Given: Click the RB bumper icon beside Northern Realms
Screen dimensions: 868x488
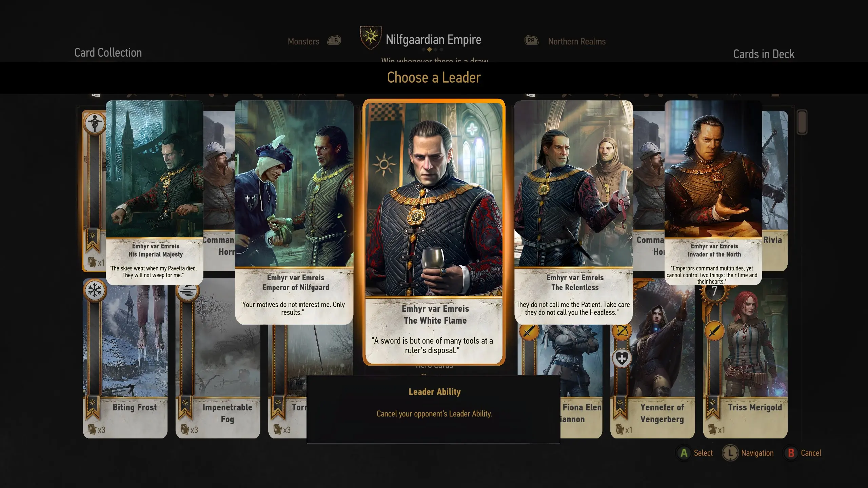Looking at the screenshot, I should pyautogui.click(x=531, y=41).
